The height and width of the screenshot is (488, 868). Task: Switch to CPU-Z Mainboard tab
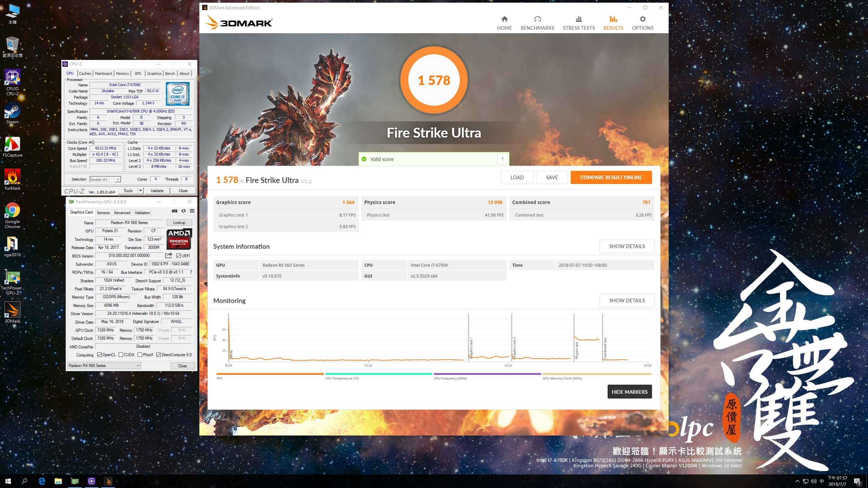point(103,74)
